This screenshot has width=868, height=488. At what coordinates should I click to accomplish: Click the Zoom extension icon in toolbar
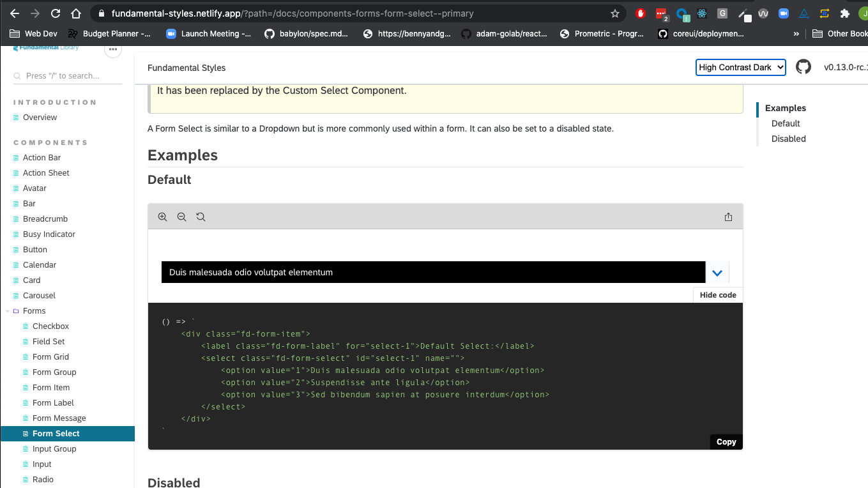click(x=784, y=13)
